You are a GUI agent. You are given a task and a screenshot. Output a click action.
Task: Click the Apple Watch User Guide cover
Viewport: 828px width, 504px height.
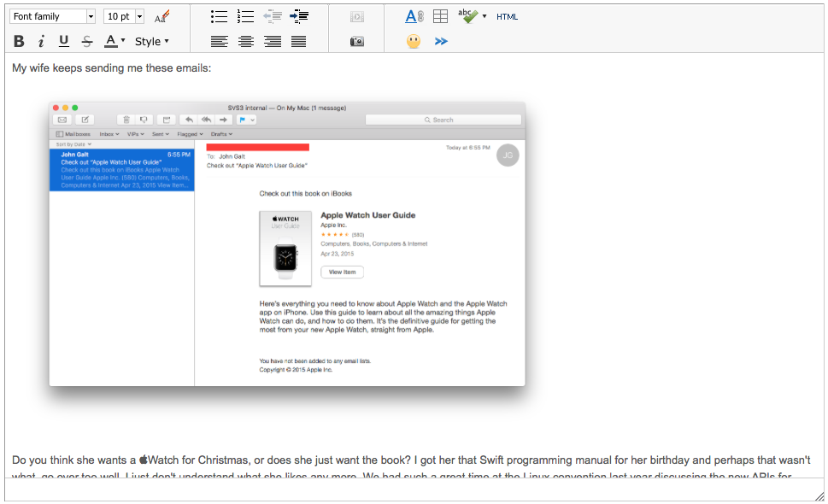[285, 249]
